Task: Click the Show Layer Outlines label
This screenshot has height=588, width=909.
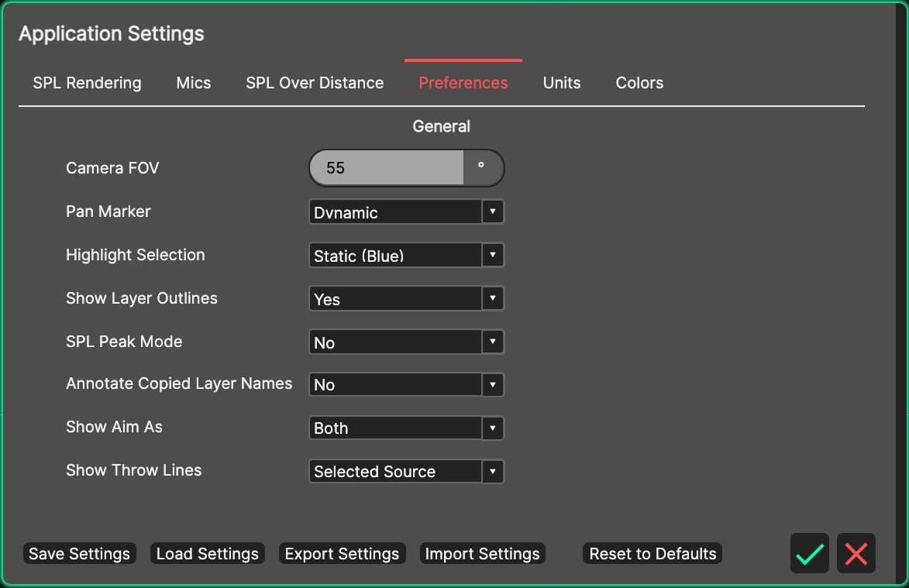Action: pos(142,298)
